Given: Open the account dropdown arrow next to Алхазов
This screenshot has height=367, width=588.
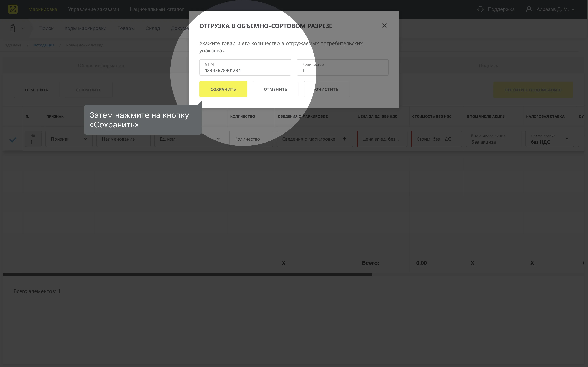Looking at the screenshot, I should [x=573, y=10].
